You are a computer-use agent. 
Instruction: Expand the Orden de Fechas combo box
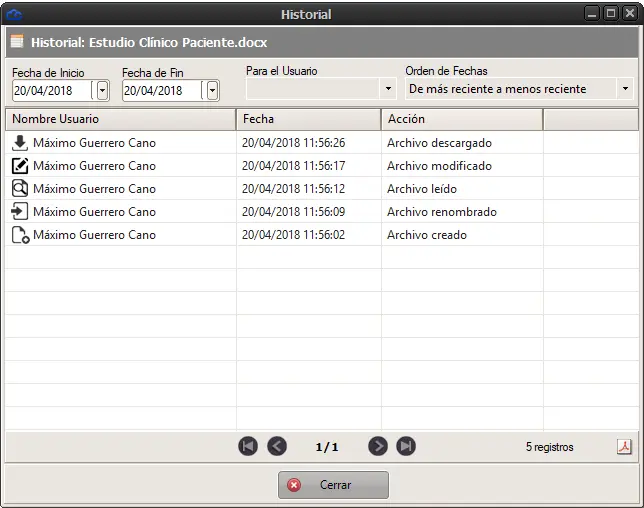(625, 89)
